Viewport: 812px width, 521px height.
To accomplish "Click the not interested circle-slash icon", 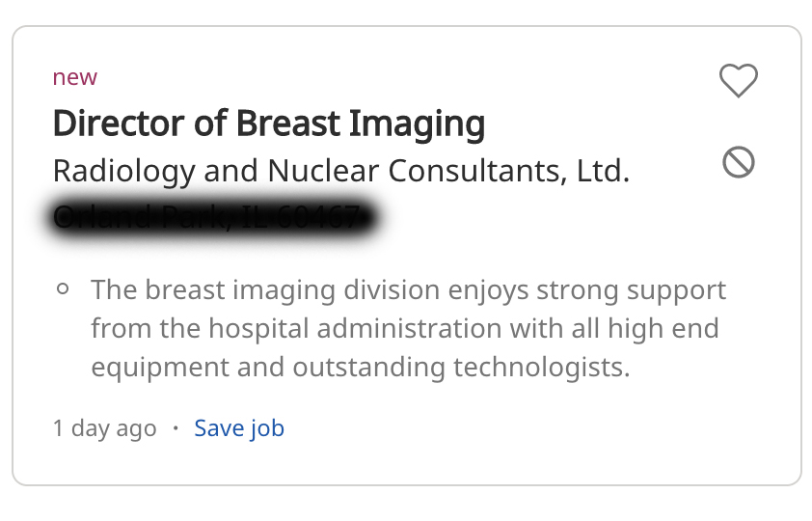I will [739, 162].
